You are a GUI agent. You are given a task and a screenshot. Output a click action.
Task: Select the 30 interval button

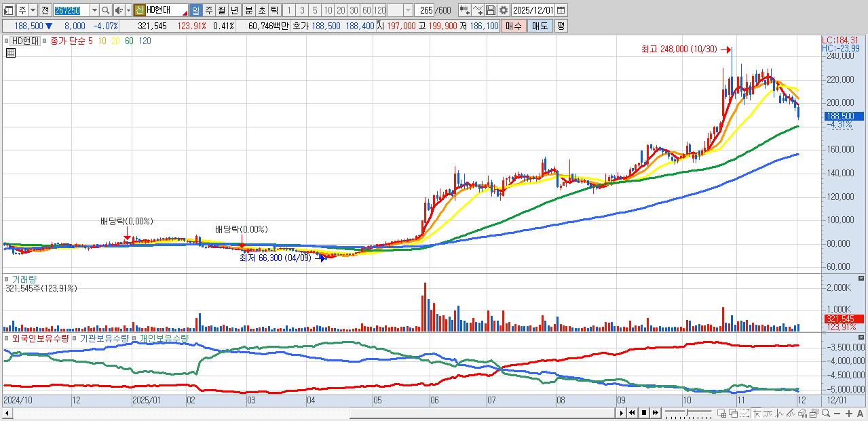354,10
